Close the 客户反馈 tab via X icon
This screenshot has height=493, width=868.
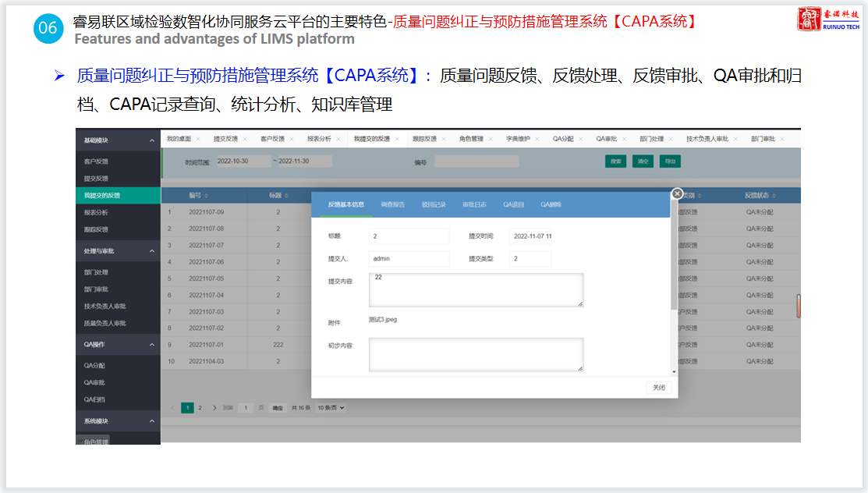(x=291, y=139)
